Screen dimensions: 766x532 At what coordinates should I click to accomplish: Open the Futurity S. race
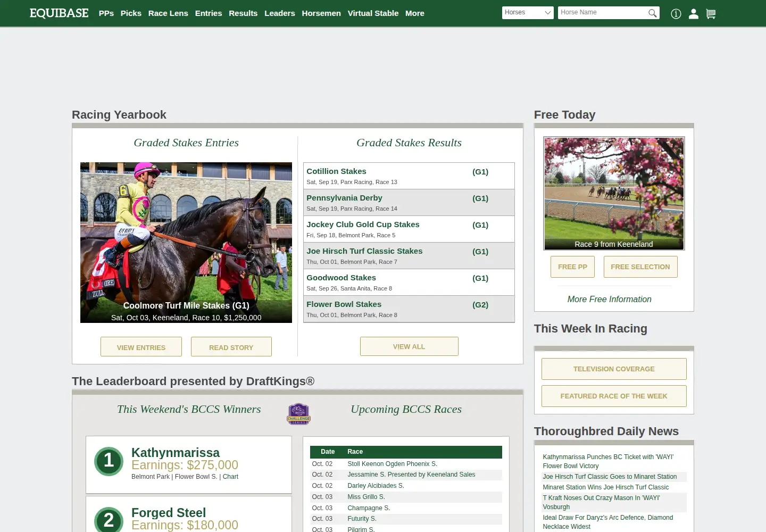(362, 519)
